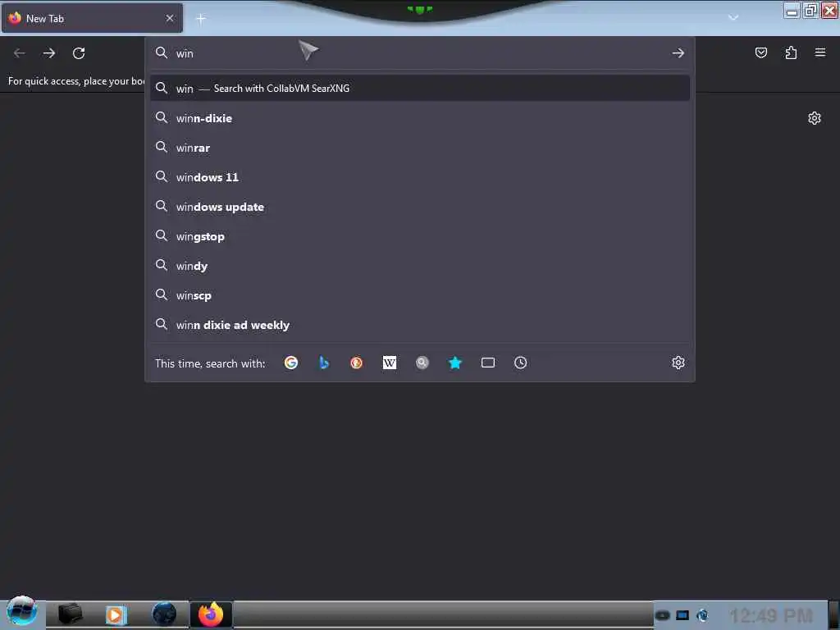Open Start menu orb

[x=21, y=612]
